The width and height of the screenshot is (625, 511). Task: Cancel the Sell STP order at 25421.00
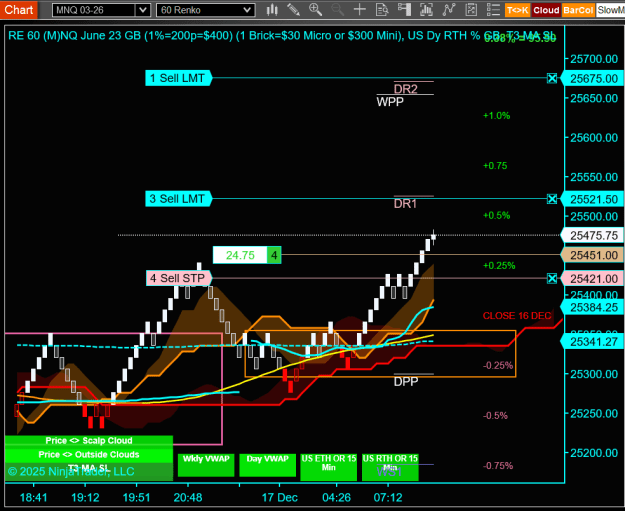click(552, 278)
